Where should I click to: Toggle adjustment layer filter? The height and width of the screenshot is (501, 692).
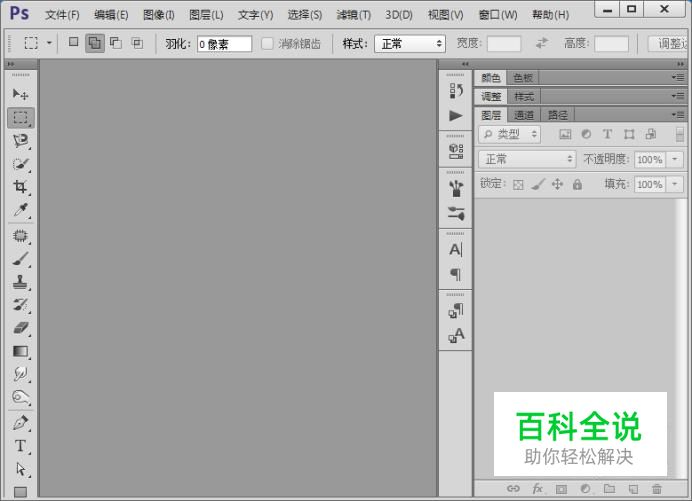(586, 134)
